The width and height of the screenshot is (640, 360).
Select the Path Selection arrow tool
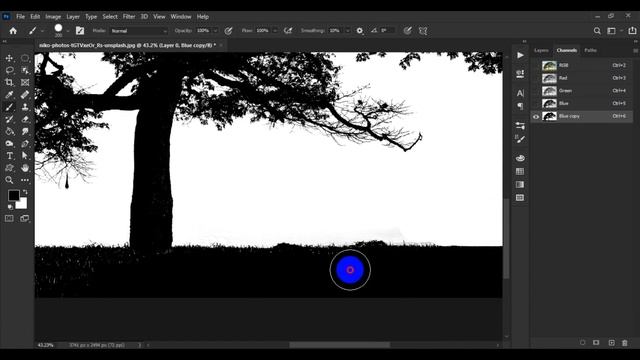coord(25,156)
